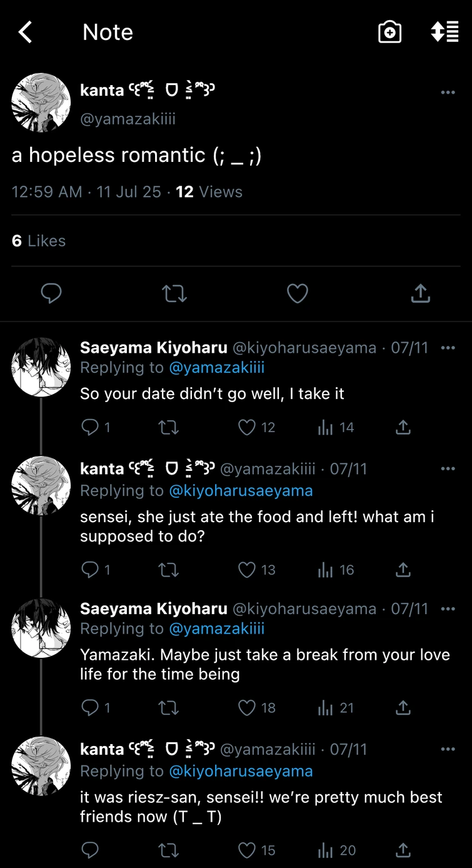Viewport: 472px width, 868px height.
Task: View analytics showing 21 views
Action: [336, 708]
